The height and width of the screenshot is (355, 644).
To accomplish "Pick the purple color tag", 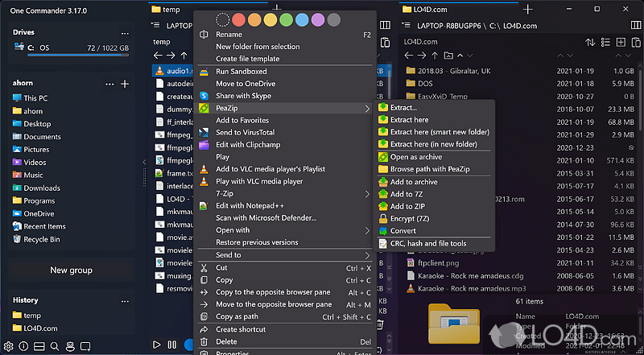I will (318, 19).
